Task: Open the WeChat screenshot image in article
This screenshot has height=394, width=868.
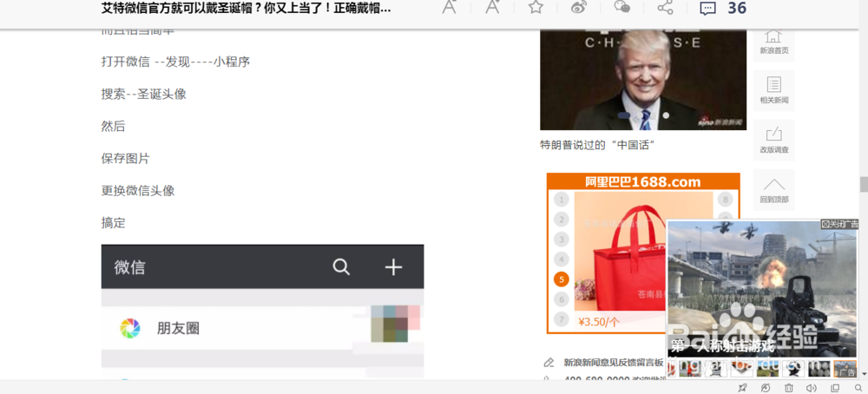Action: click(262, 312)
